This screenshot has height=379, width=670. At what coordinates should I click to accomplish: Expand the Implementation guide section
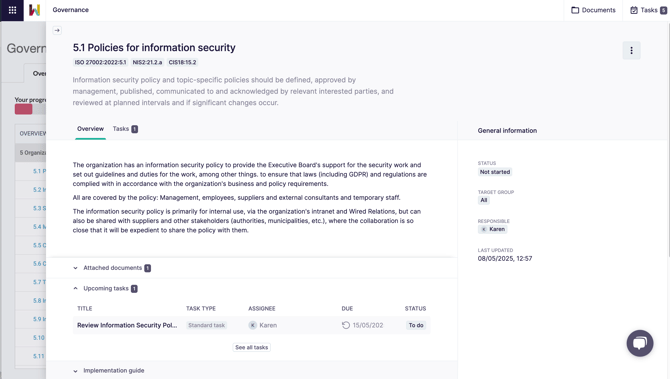[109, 370]
